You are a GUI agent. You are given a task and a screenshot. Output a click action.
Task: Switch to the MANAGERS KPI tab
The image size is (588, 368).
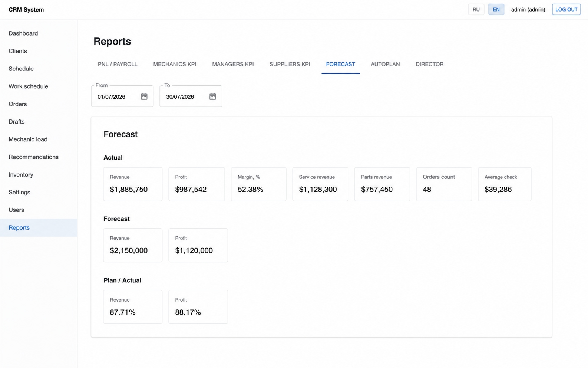click(x=233, y=64)
